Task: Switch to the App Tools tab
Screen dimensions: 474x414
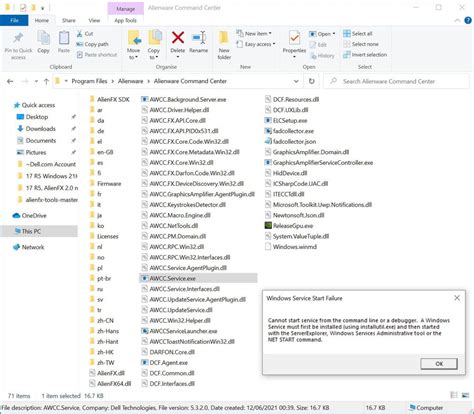Action: pos(125,20)
